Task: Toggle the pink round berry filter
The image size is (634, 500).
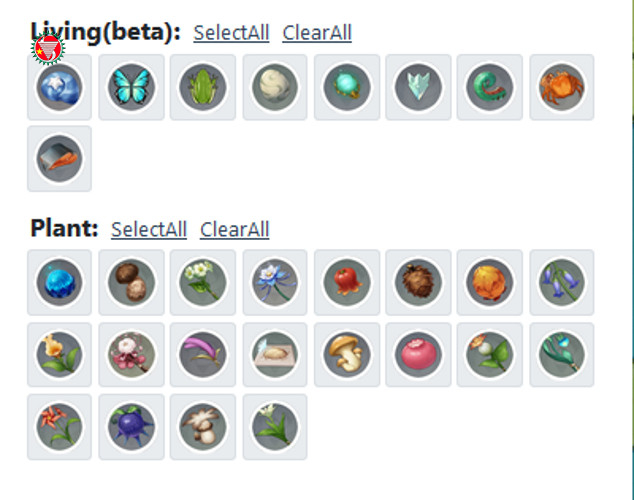Action: pyautogui.click(x=418, y=355)
